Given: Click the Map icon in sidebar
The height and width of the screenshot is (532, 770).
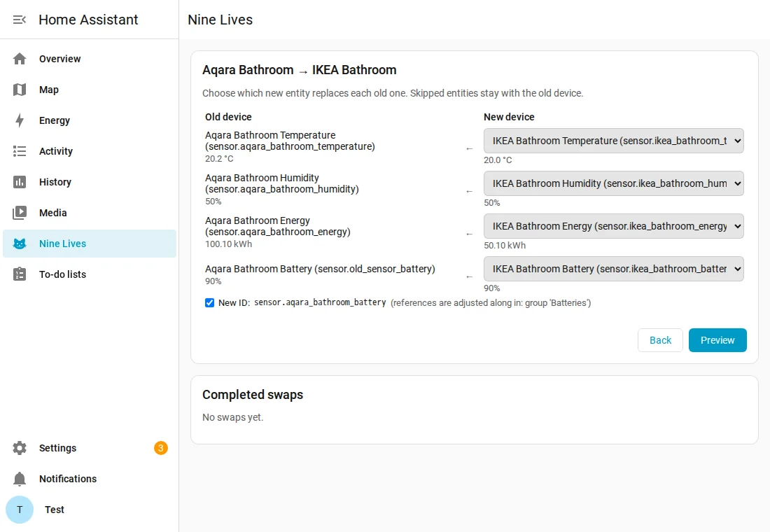Looking at the screenshot, I should [19, 90].
